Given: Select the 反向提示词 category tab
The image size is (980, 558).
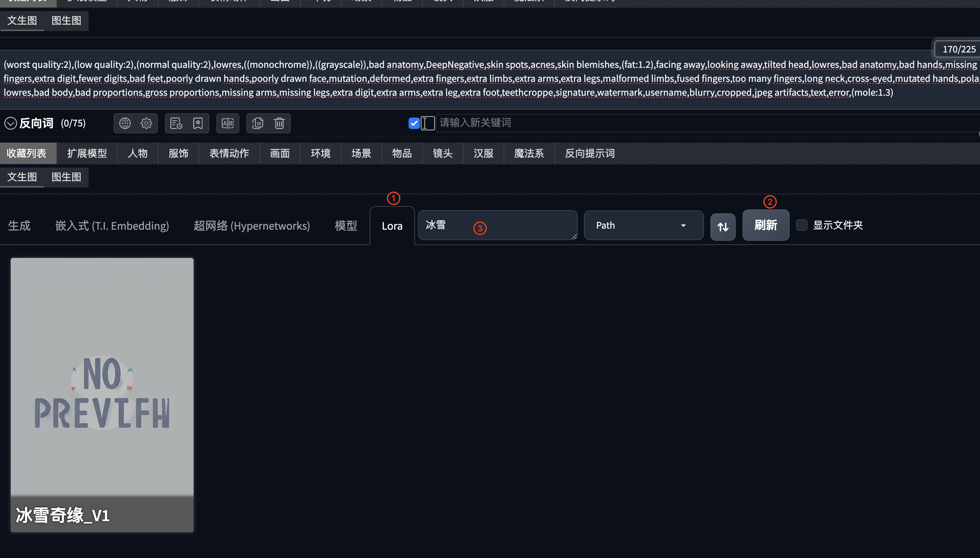Looking at the screenshot, I should coord(589,154).
